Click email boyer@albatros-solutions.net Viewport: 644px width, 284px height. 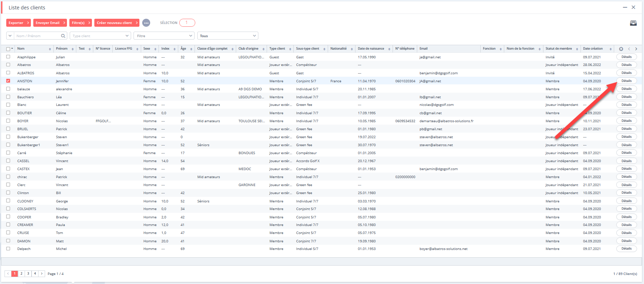point(444,249)
